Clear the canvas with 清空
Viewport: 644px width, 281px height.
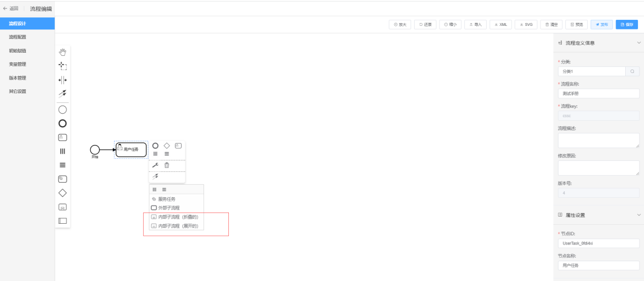551,24
